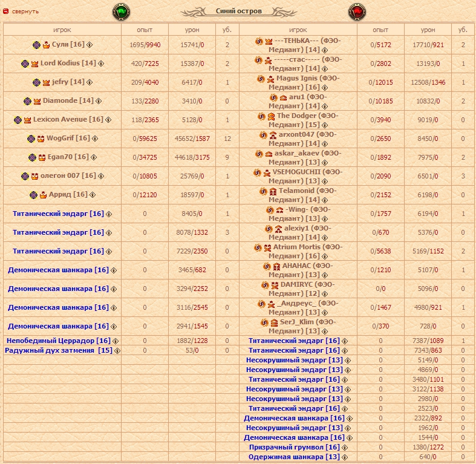Open player profile DAMIRYC

(x=298, y=284)
